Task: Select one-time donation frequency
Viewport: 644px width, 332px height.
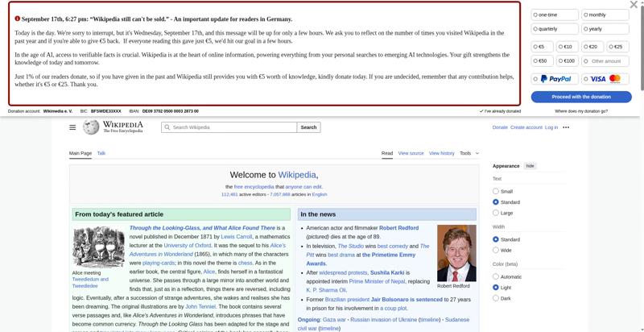Action: click(555, 15)
